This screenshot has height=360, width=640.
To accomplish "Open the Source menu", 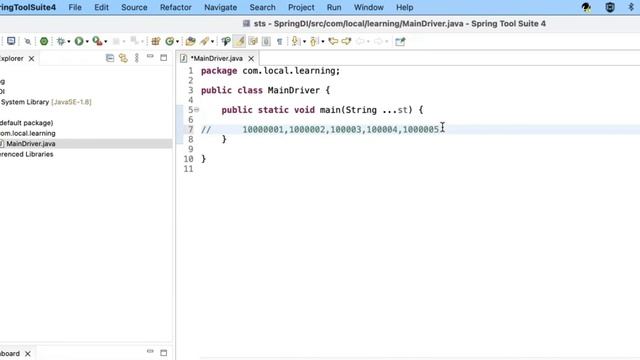I will point(134,7).
